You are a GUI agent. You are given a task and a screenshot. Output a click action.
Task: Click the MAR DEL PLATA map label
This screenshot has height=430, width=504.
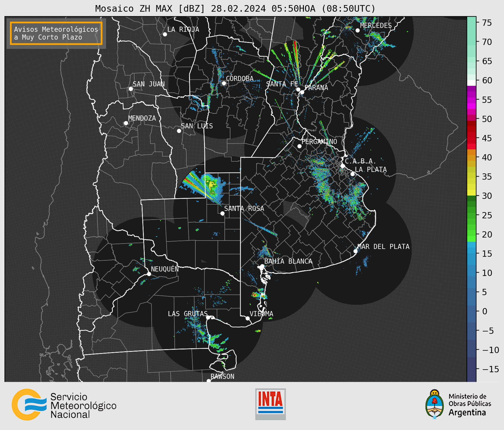pyautogui.click(x=383, y=247)
